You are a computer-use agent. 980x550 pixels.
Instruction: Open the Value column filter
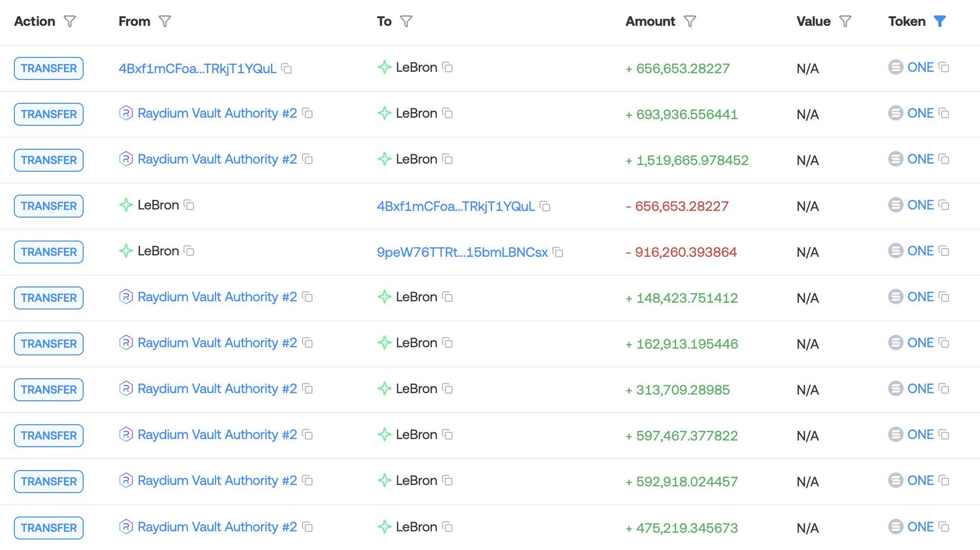[x=845, y=22]
